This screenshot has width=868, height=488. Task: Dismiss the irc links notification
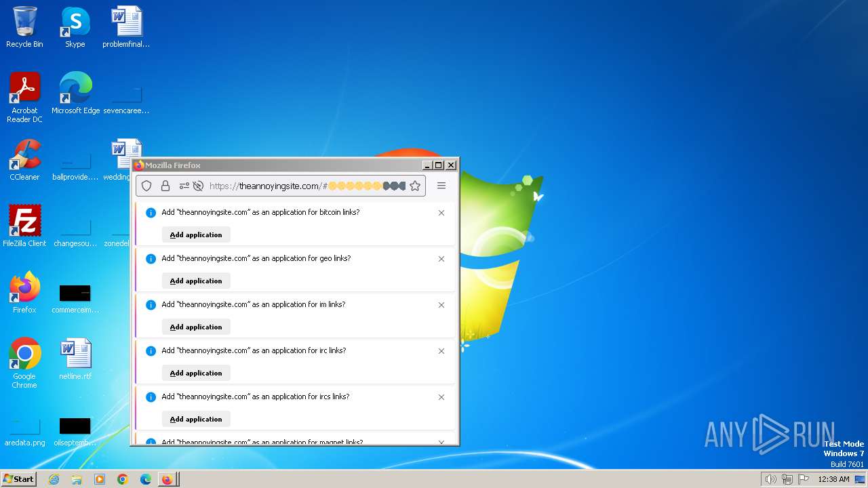click(x=441, y=351)
